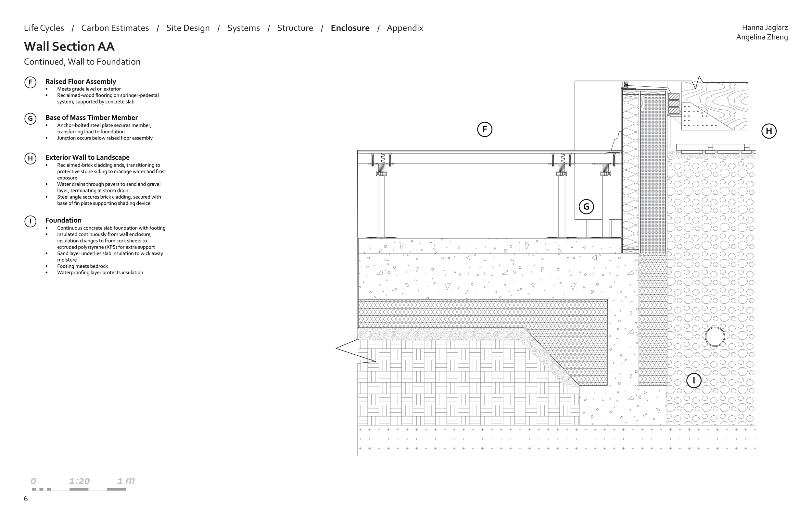The width and height of the screenshot is (812, 525).
Task: Click the 1:20 scale bar
Action: coord(79,489)
